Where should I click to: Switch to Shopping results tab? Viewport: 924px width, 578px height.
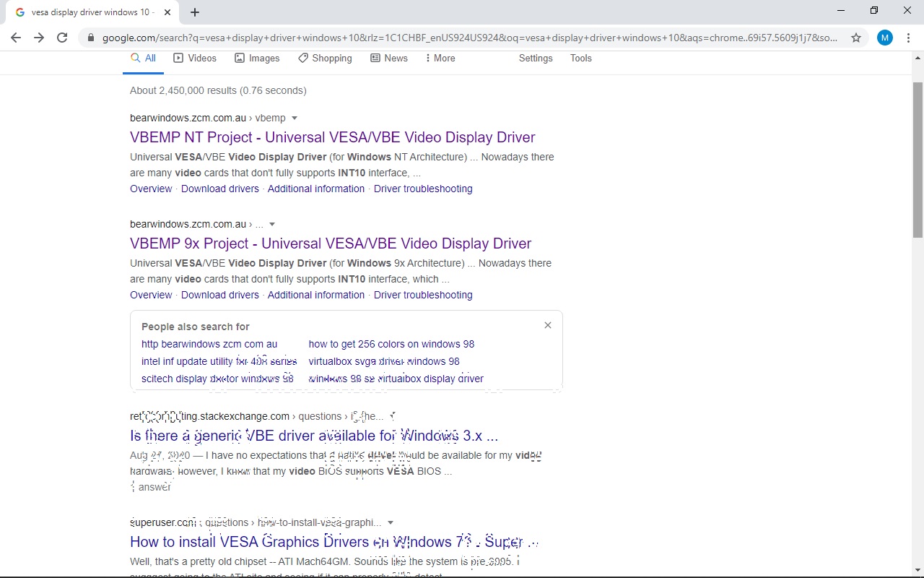(x=325, y=59)
